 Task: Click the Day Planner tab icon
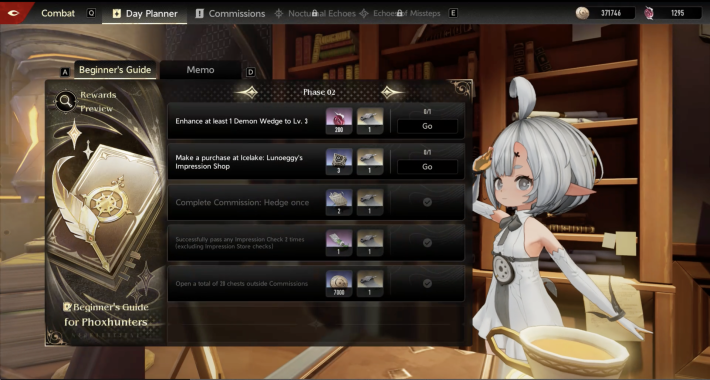[x=116, y=14]
